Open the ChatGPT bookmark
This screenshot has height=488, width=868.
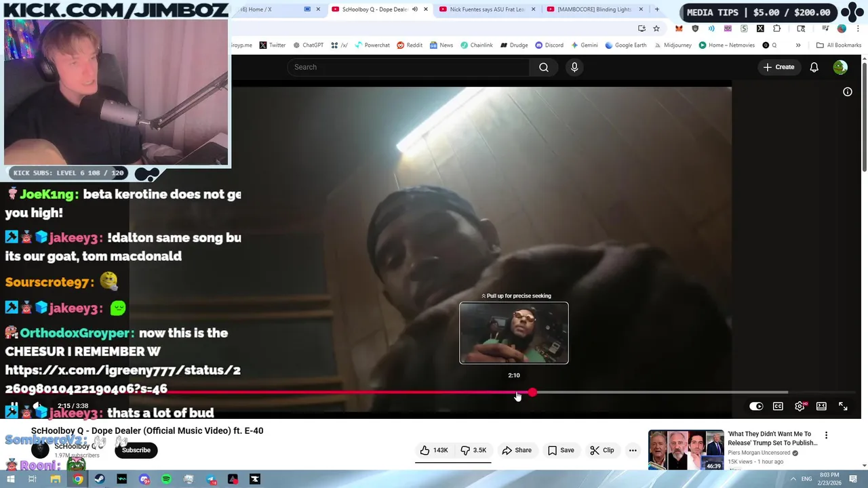coord(308,45)
